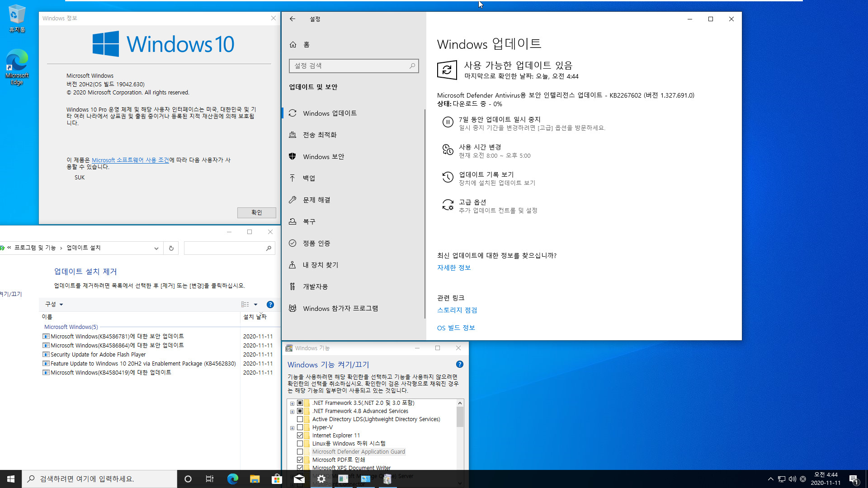This screenshot has height=488, width=868.
Task: Open Task View on the taskbar
Action: coord(210,479)
